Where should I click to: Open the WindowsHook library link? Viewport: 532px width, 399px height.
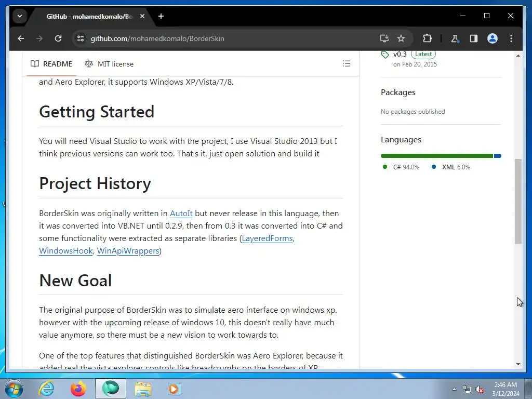click(66, 251)
